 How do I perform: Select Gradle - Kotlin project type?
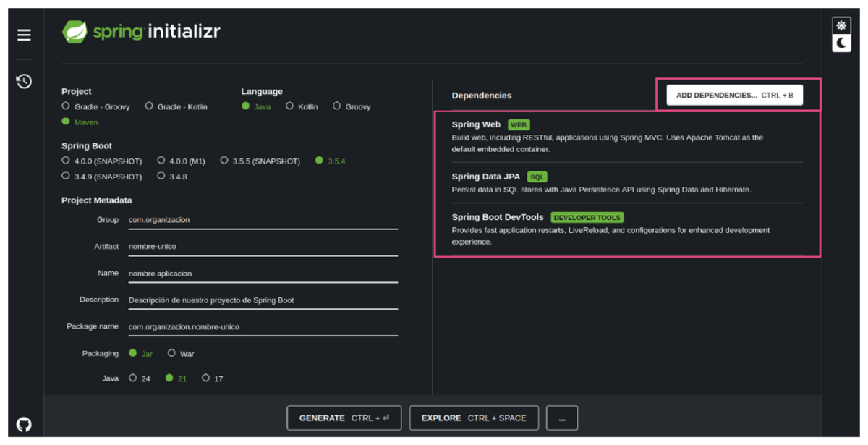[x=176, y=106]
